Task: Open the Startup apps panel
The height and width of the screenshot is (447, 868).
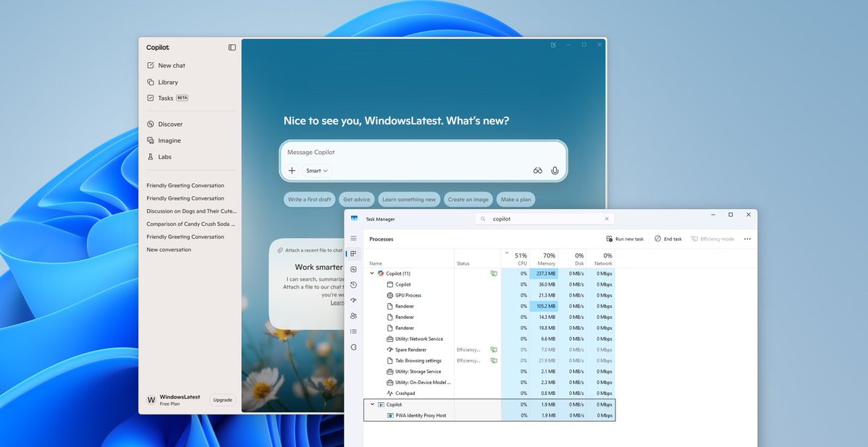Action: click(x=353, y=300)
